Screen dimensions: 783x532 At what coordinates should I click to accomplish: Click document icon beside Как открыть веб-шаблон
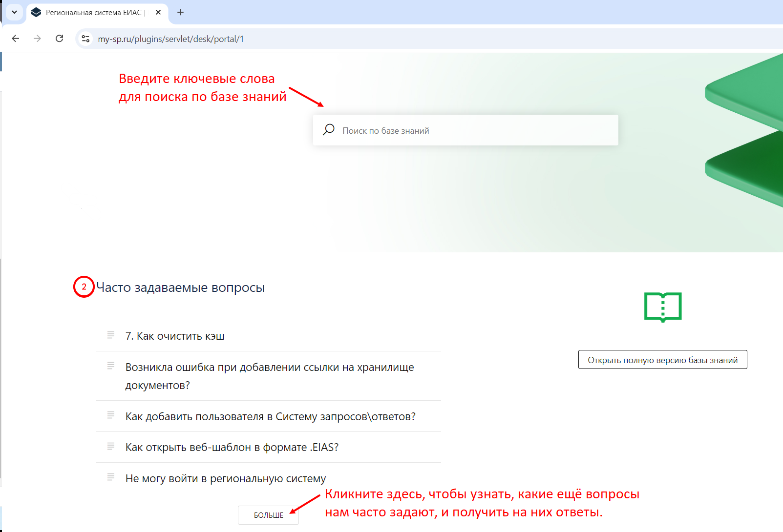111,446
